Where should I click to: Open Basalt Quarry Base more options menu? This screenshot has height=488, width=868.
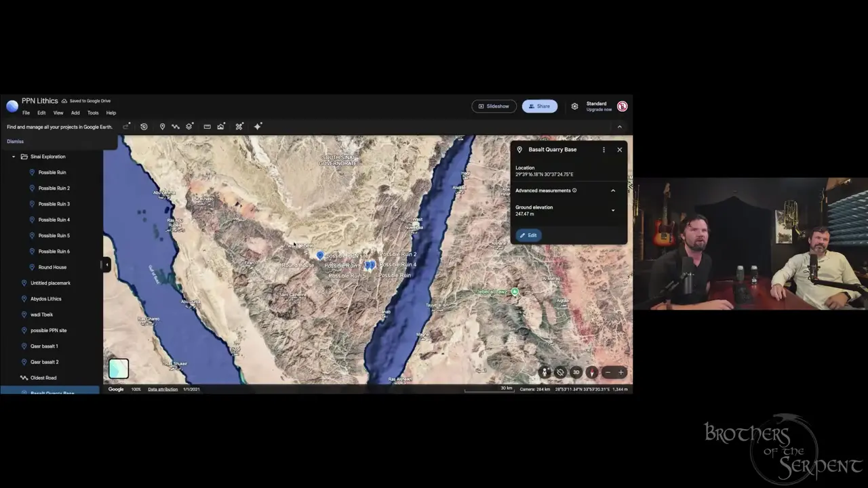click(604, 150)
